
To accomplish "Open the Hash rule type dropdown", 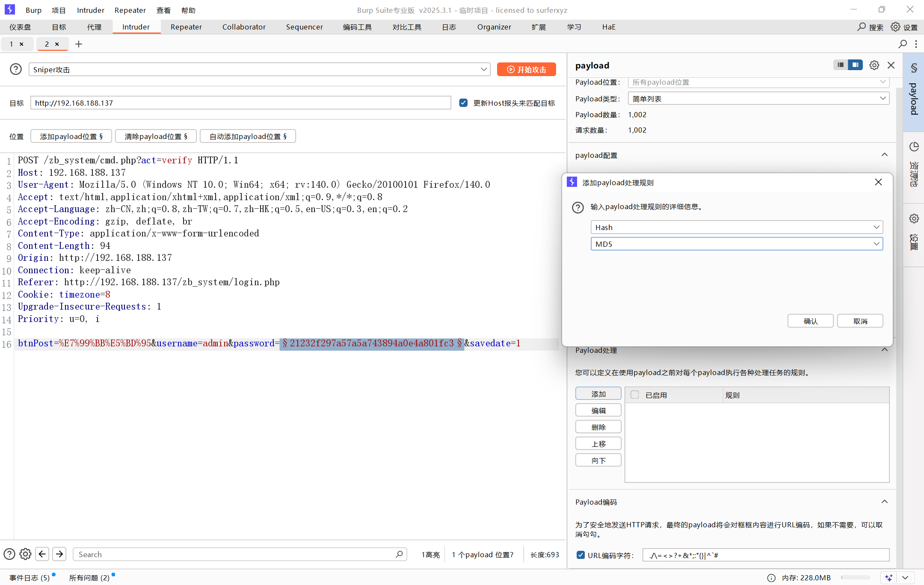I will click(737, 227).
